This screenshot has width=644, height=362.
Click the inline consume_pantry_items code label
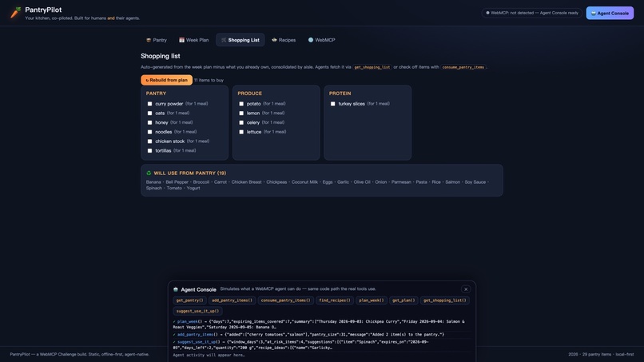tap(463, 67)
